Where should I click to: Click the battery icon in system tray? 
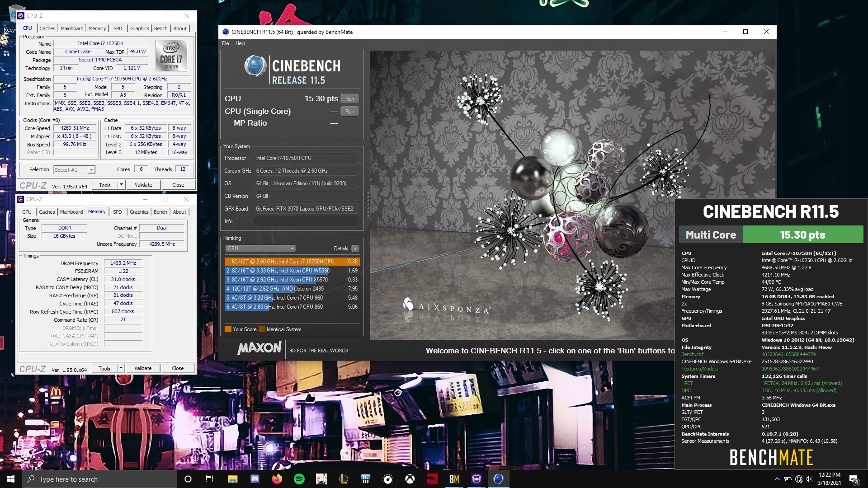[x=788, y=479]
